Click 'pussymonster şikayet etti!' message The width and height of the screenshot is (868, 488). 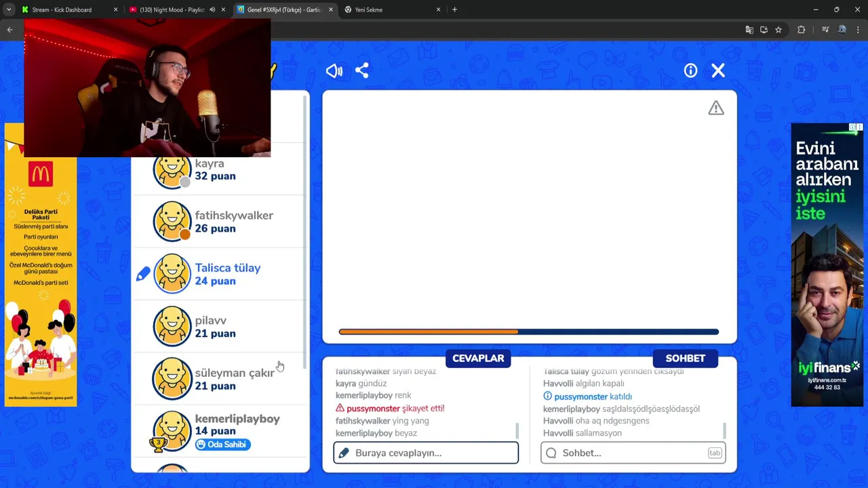tap(390, 408)
